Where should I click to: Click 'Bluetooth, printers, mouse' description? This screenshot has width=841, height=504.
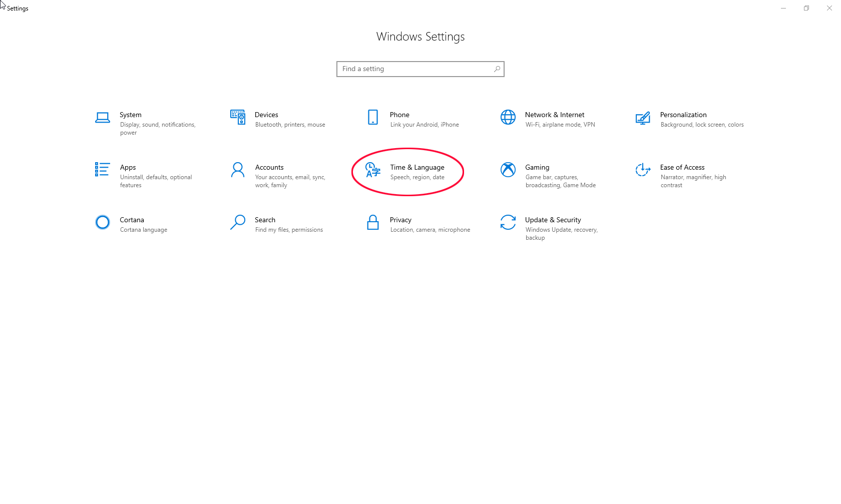click(x=290, y=125)
